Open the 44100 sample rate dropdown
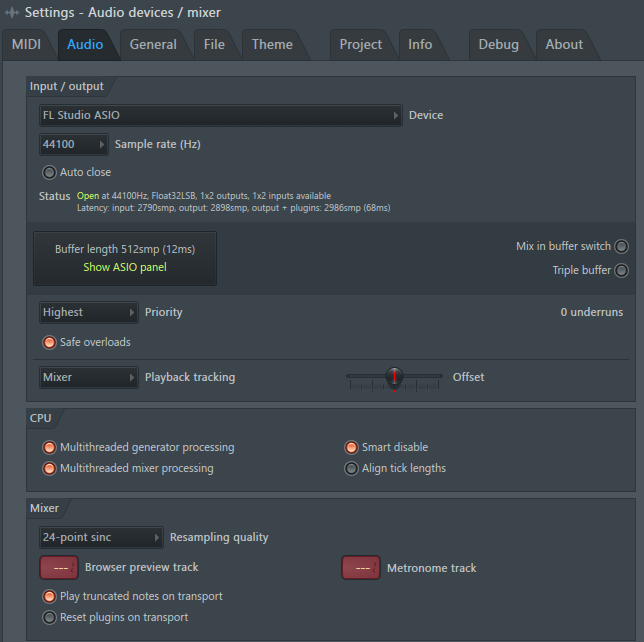 [x=73, y=144]
